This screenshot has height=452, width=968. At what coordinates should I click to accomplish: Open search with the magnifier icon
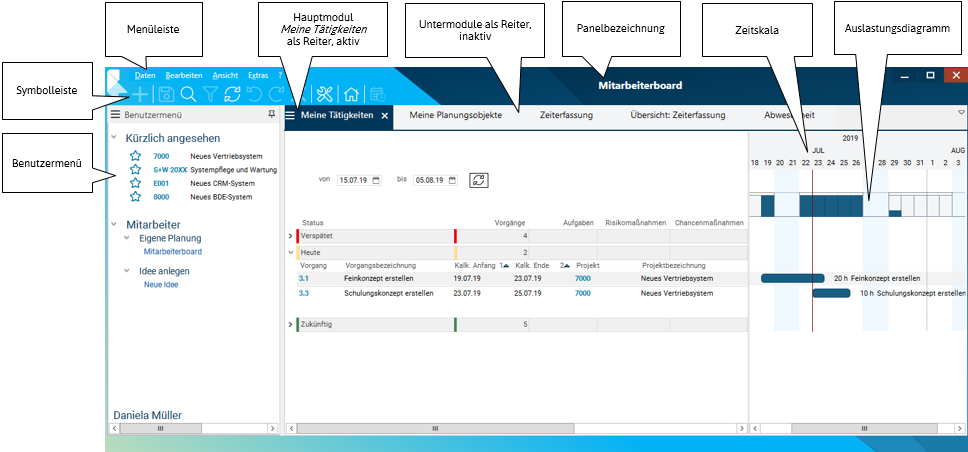pyautogui.click(x=188, y=94)
